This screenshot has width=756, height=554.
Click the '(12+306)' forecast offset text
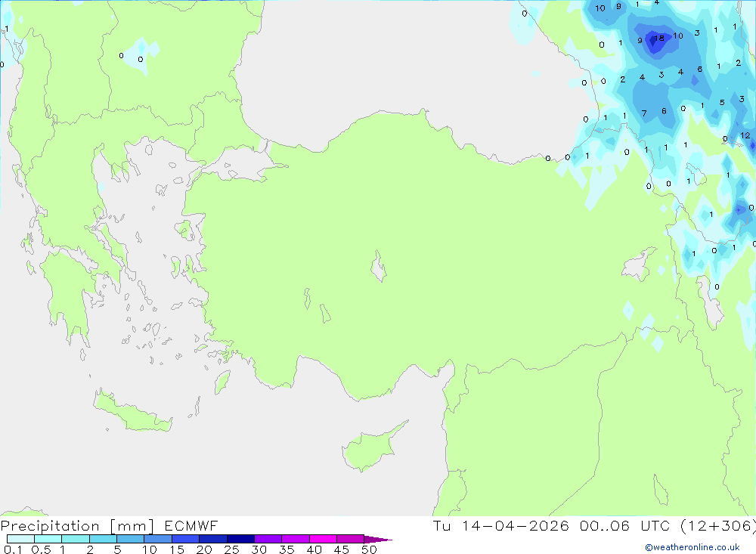(x=718, y=525)
